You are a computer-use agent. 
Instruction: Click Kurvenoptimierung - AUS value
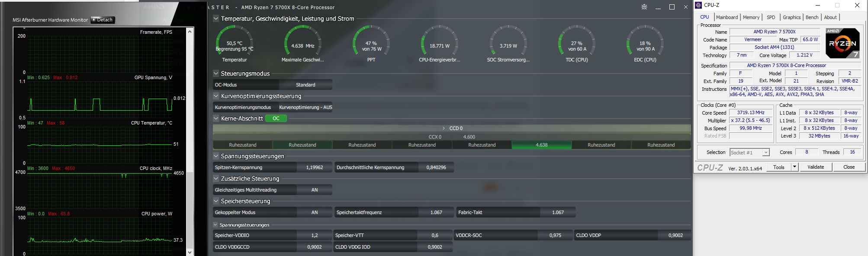305,107
